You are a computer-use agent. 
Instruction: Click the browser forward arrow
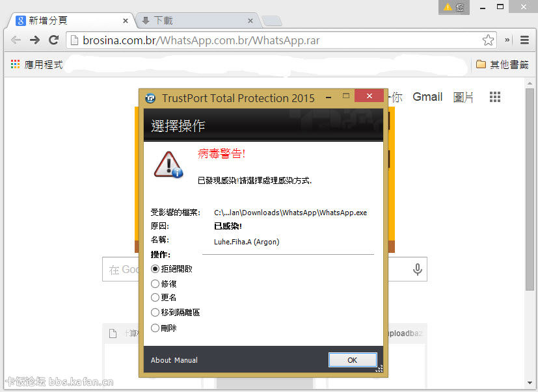click(35, 40)
